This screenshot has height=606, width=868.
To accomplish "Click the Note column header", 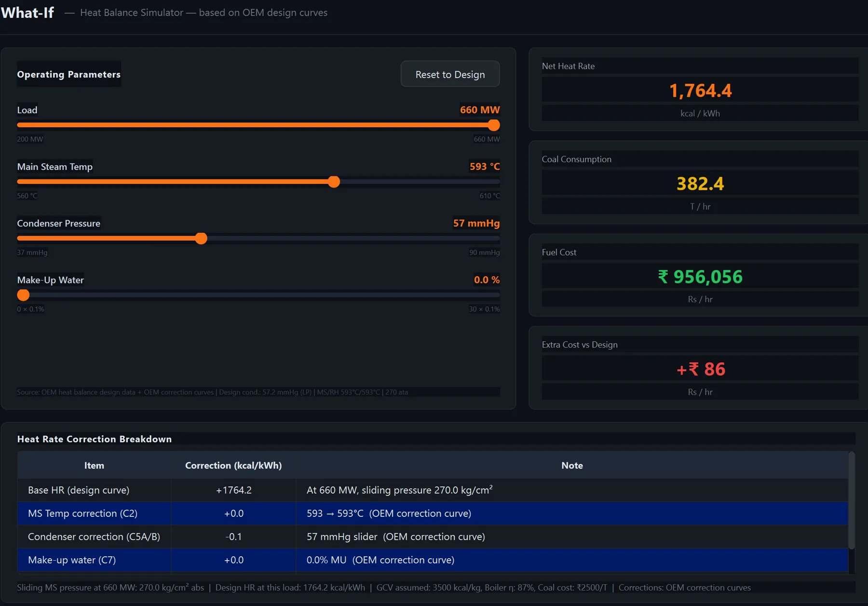I will point(572,465).
